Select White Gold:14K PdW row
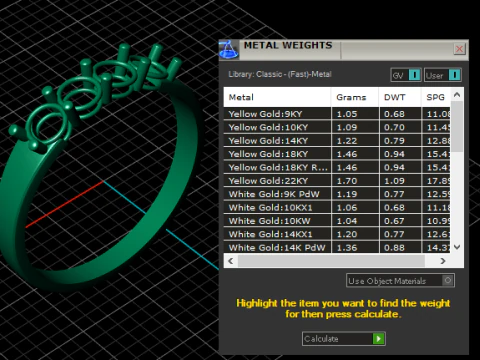This screenshot has width=480, height=360. pyautogui.click(x=337, y=247)
